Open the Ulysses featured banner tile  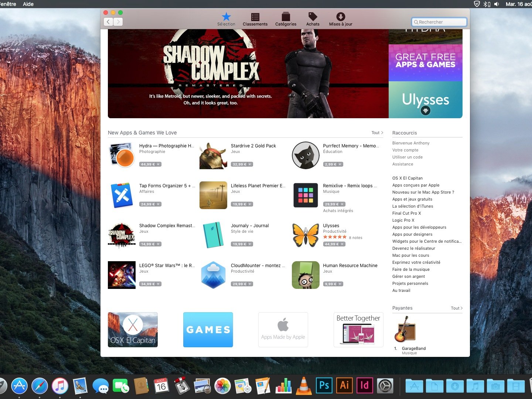click(426, 100)
